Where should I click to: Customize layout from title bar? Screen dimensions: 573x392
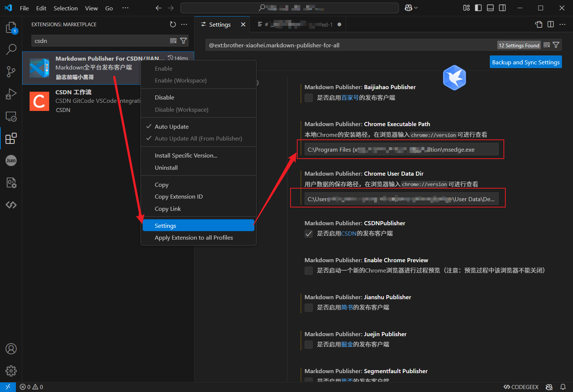pos(467,8)
